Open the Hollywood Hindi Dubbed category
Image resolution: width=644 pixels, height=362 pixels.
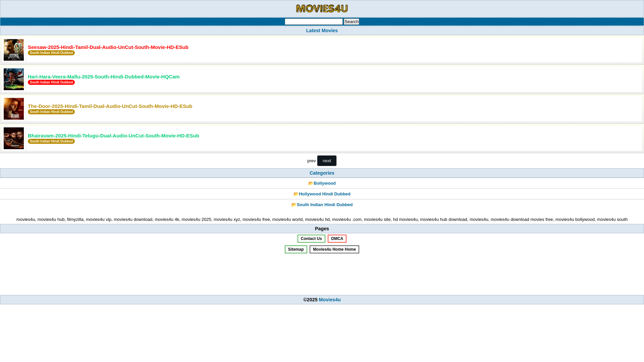coord(324,194)
